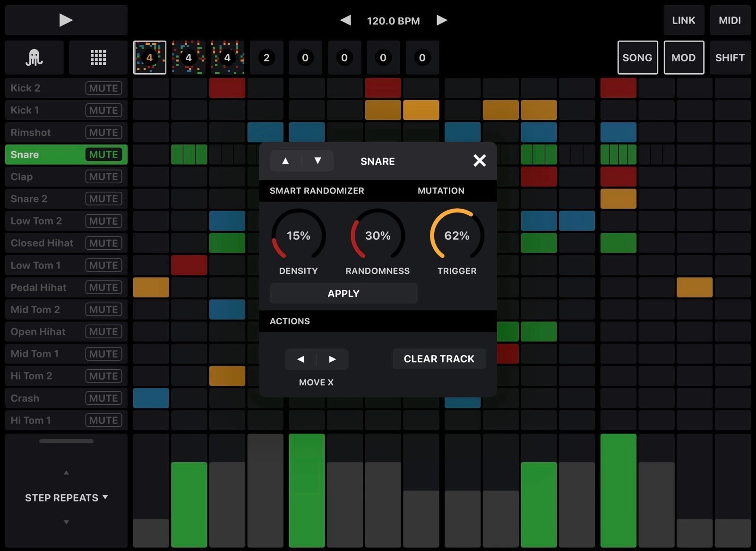Mute the Closed Hihat track
756x551 pixels.
(103, 243)
